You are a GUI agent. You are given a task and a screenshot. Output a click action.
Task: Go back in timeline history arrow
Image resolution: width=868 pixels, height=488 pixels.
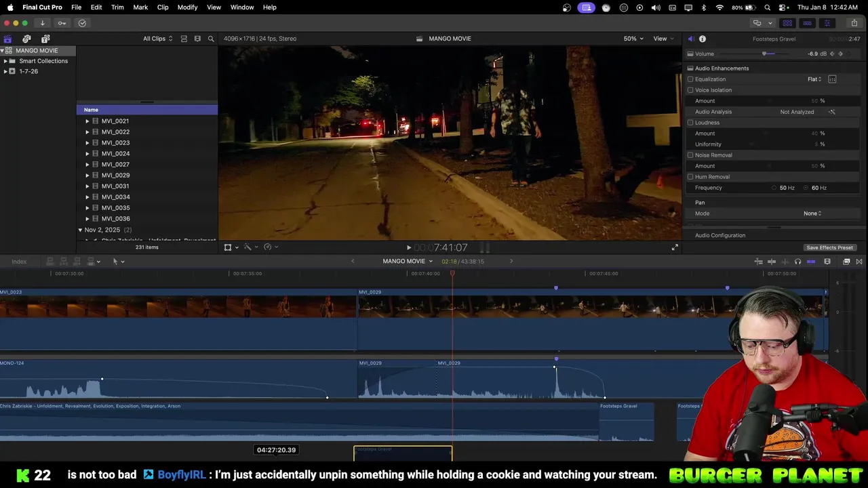tap(352, 262)
